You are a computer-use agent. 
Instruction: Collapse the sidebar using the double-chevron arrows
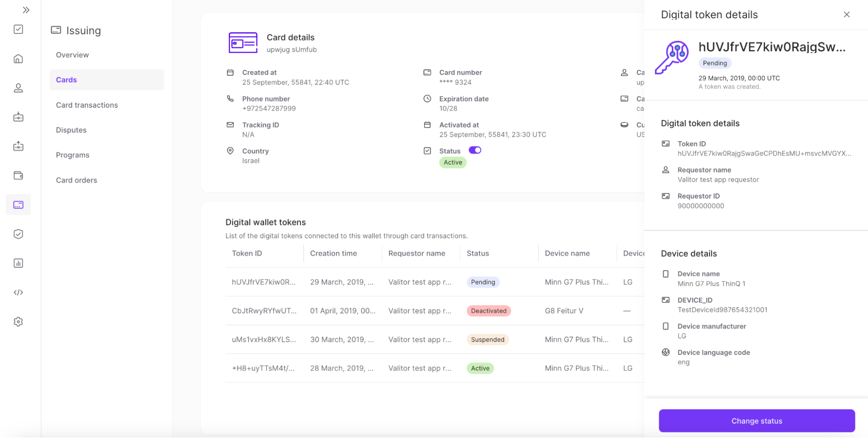(26, 10)
